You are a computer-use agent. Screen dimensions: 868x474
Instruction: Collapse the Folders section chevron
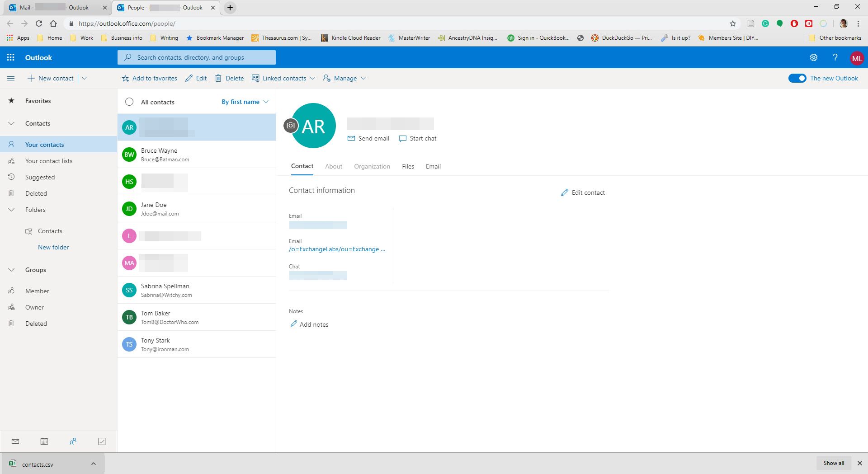pyautogui.click(x=11, y=210)
